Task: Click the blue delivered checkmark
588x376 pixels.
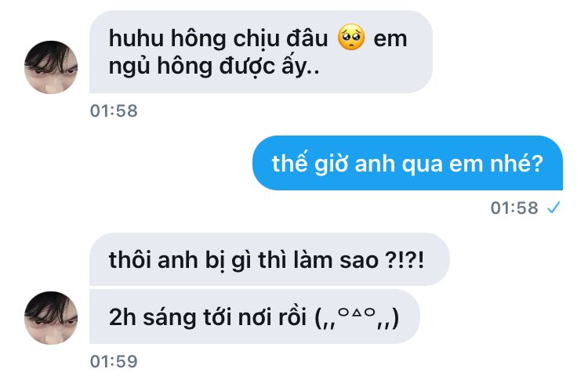Action: coord(554,207)
